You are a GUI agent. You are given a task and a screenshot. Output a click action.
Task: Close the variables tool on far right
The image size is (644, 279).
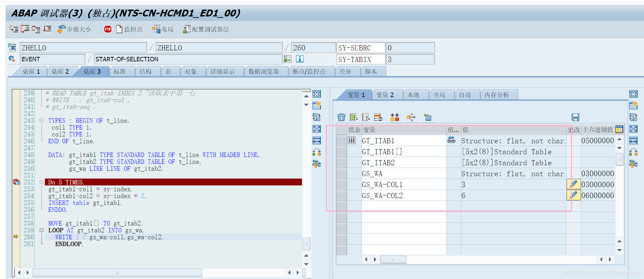point(633,94)
